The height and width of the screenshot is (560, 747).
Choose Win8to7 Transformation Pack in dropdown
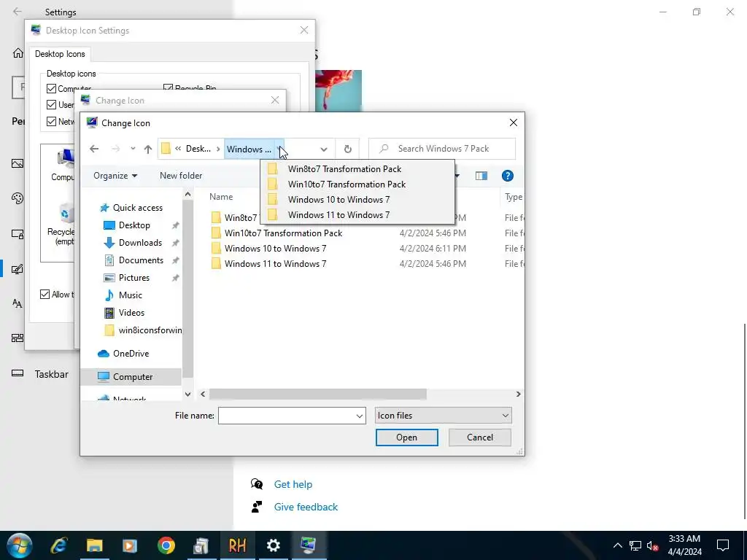(x=357, y=169)
